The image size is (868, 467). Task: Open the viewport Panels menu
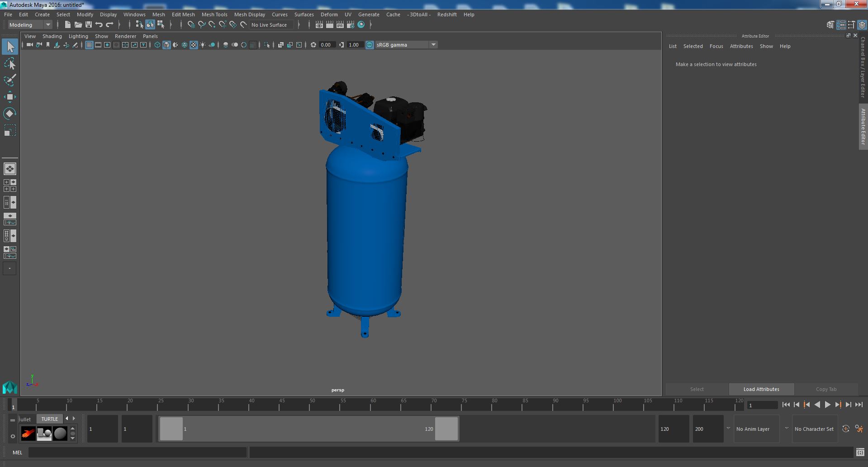pyautogui.click(x=150, y=36)
